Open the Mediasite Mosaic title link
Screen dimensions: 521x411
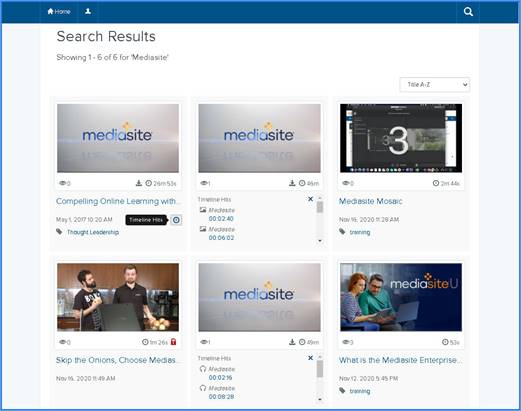point(370,201)
